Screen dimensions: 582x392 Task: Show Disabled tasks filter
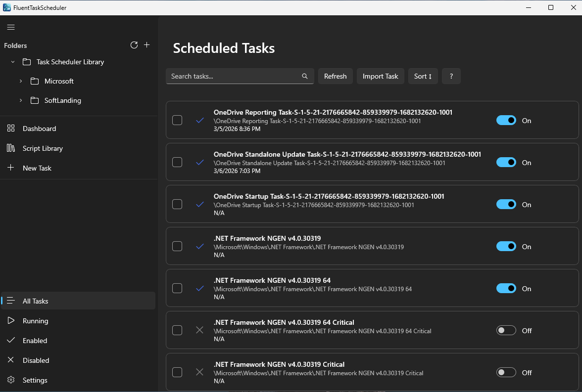point(36,360)
